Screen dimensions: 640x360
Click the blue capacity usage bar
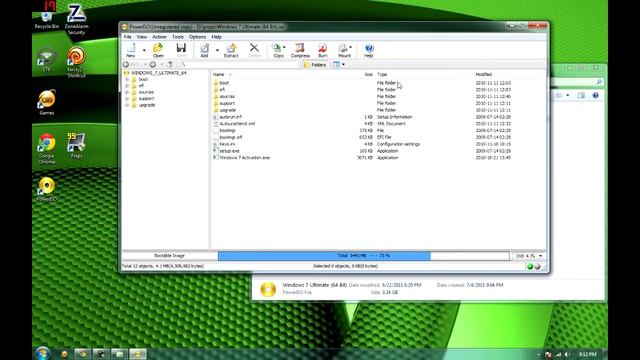coord(324,256)
